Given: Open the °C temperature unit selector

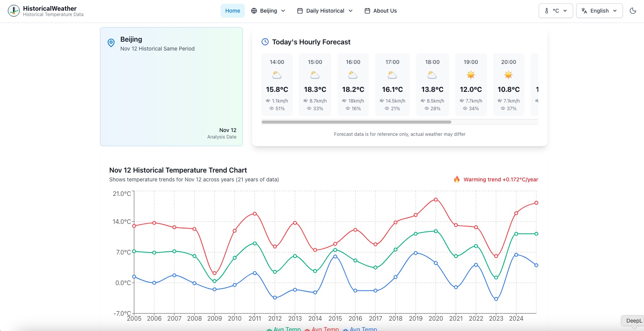Looking at the screenshot, I should click(x=556, y=11).
